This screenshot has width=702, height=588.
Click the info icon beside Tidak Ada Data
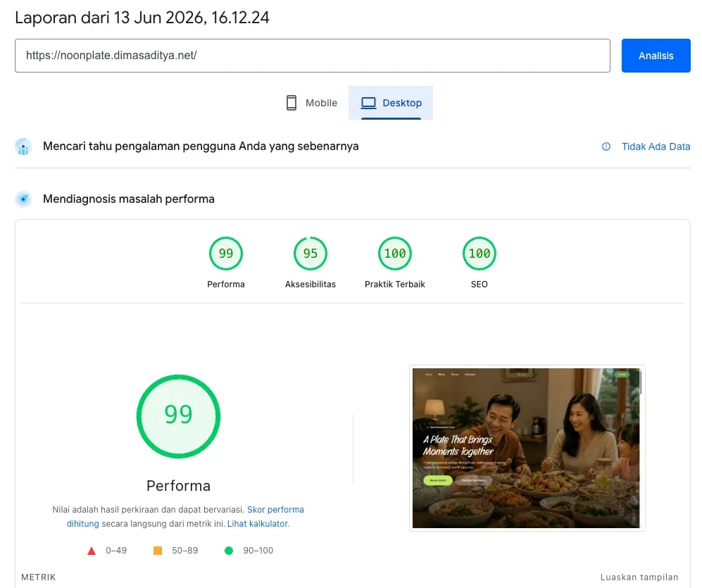[x=606, y=146]
